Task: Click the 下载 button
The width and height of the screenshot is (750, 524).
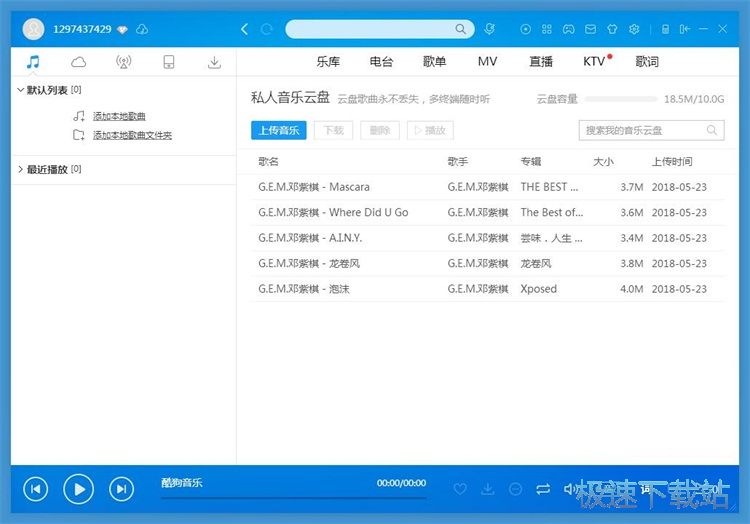Action: pos(333,130)
